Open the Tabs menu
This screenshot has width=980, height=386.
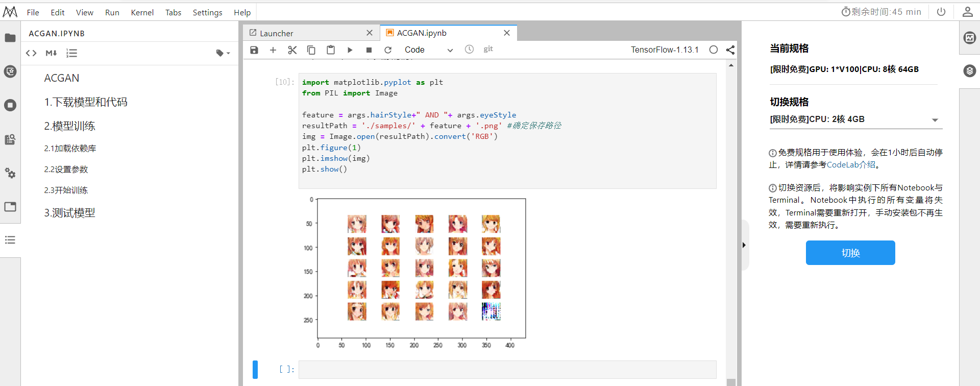tap(174, 12)
